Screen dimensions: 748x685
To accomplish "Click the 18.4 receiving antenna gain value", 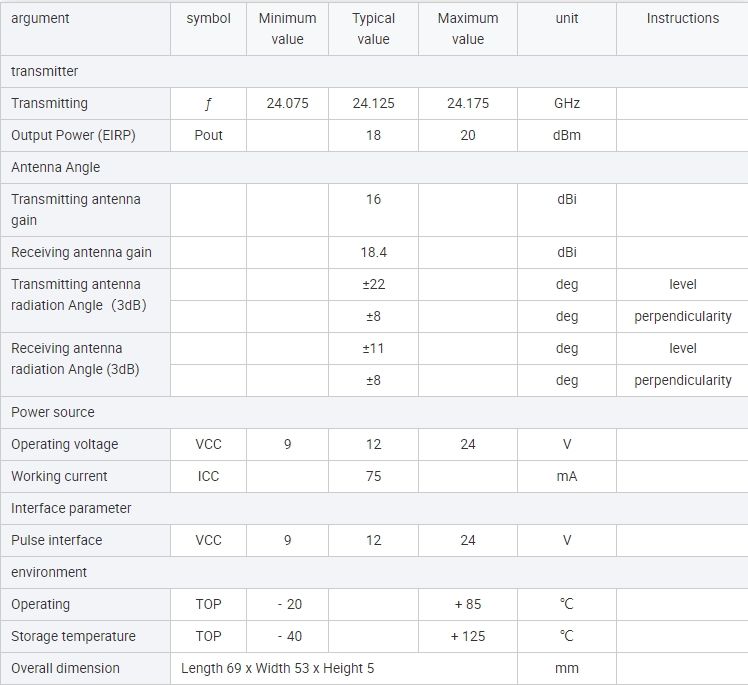I will tap(373, 252).
